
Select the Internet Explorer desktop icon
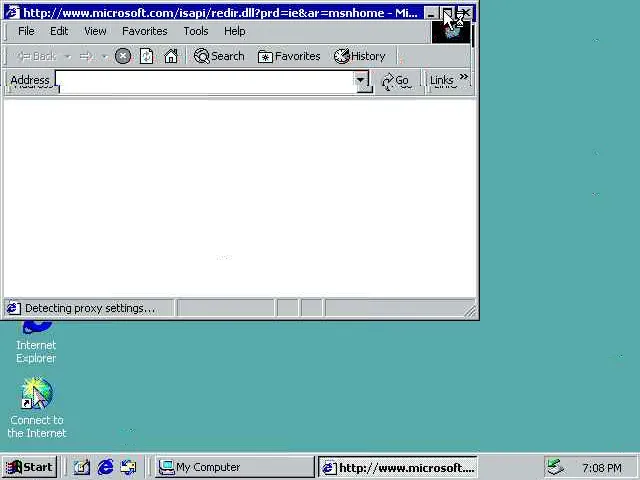[x=36, y=343]
